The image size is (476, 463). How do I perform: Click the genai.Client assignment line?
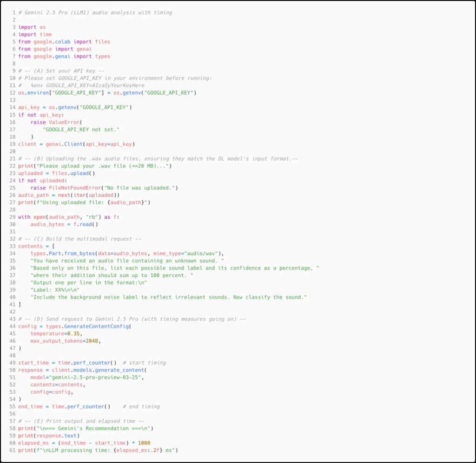pos(77,144)
